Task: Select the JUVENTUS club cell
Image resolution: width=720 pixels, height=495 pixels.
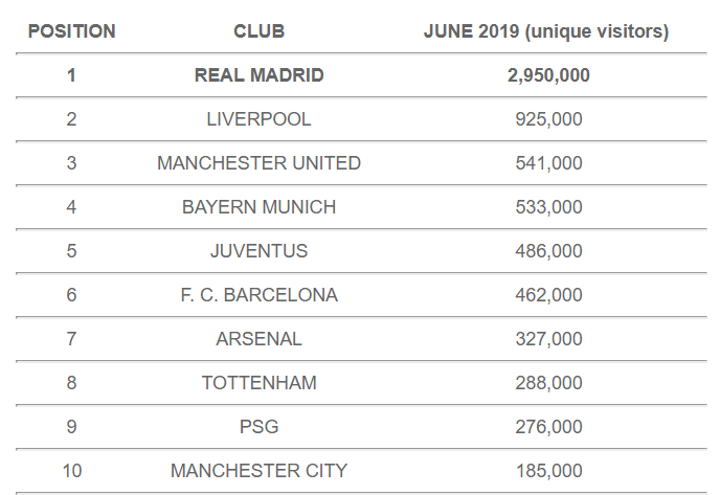Action: (x=259, y=251)
